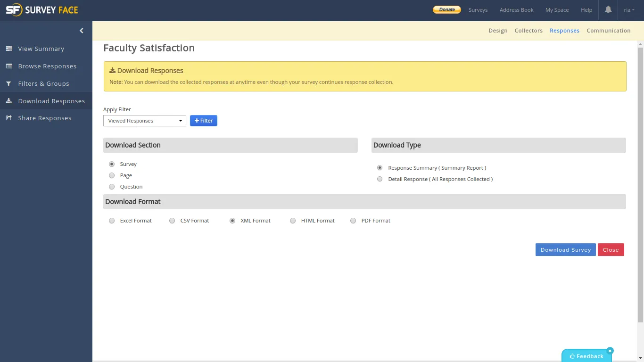Open the Viewed Responses filter dropdown
This screenshot has height=362, width=644.
pos(144,121)
